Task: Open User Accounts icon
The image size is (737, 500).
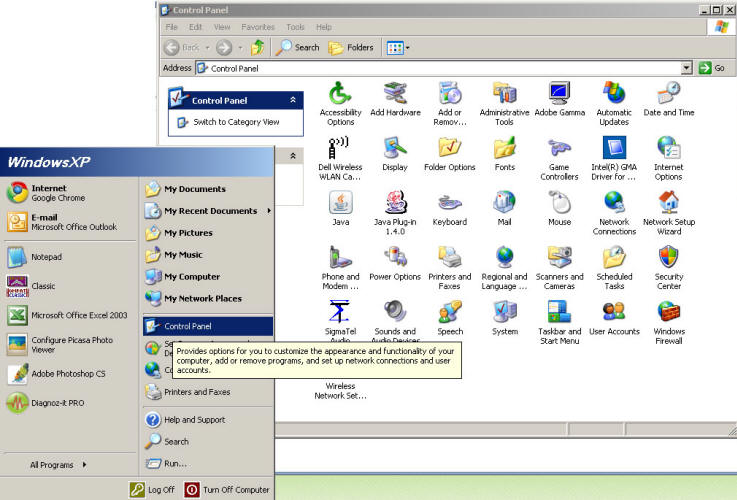Action: (x=614, y=312)
